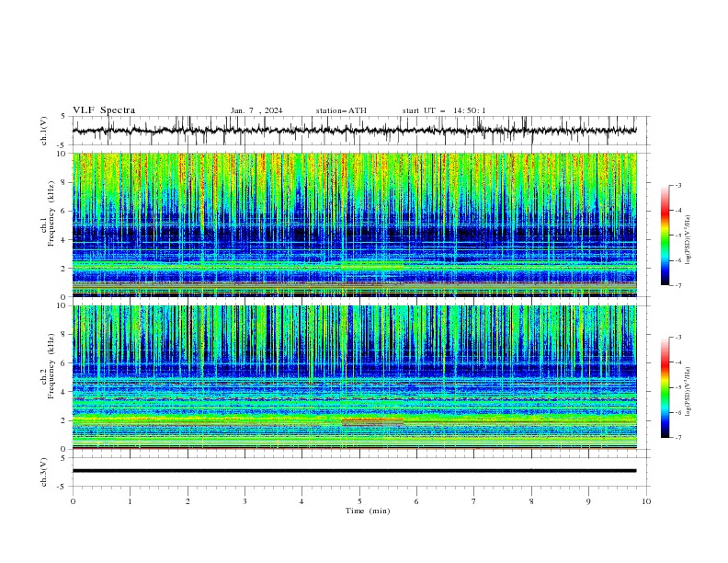The height and width of the screenshot is (563, 728).
Task: Click the time axis tick label '0'
Action: pos(73,501)
